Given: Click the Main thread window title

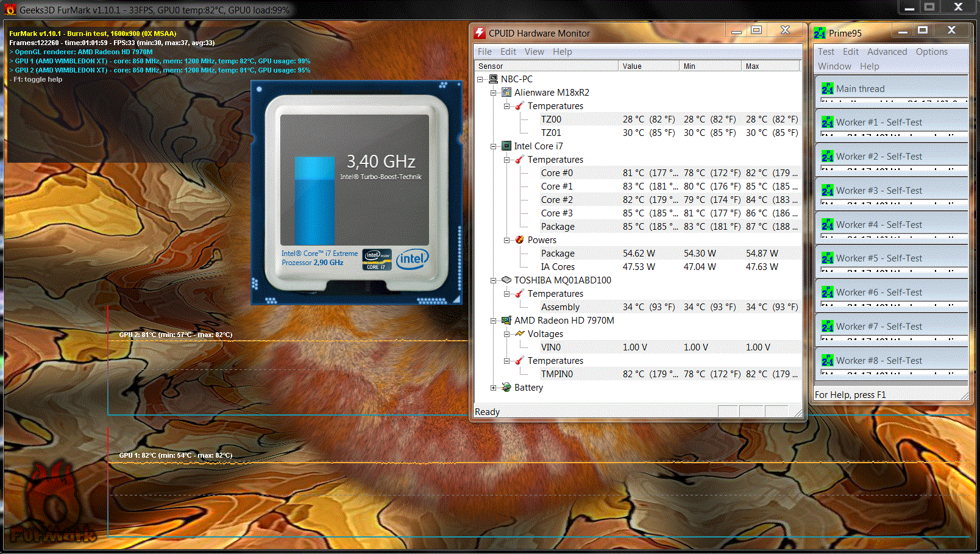Looking at the screenshot, I should (860, 89).
